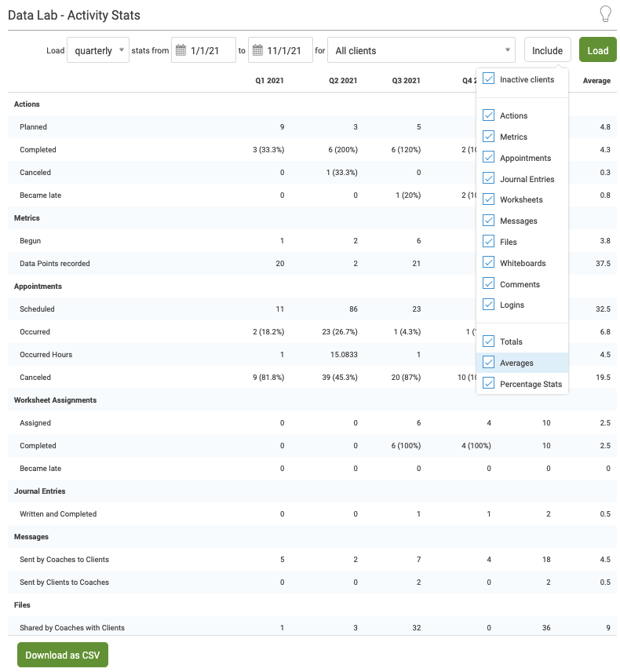
Task: Disable the Metrics option
Action: point(489,137)
